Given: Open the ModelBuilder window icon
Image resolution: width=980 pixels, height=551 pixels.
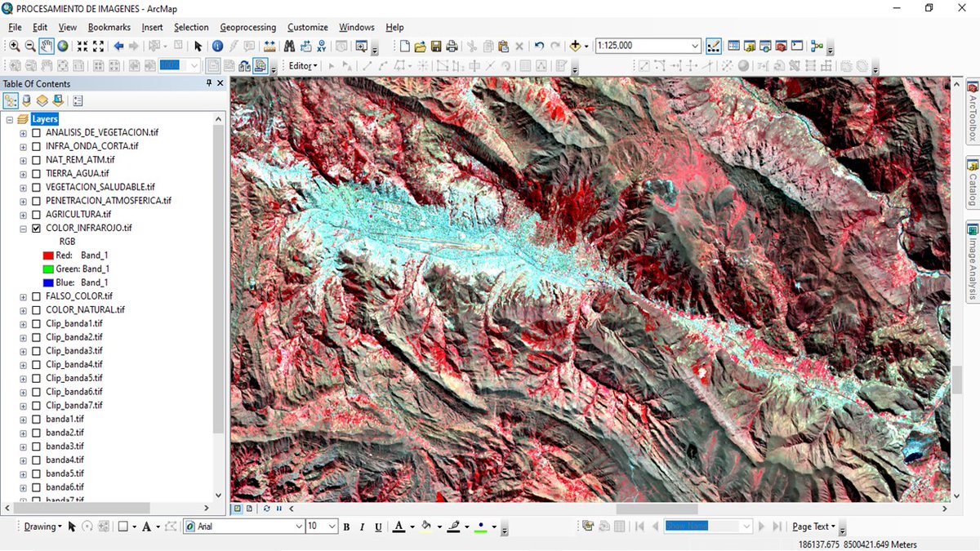Looking at the screenshot, I should coord(816,46).
